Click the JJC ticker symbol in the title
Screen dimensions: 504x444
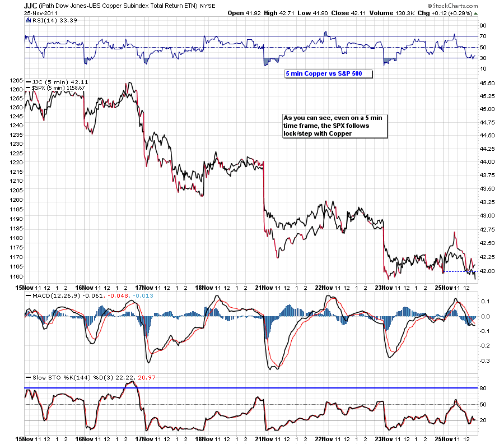(30, 6)
